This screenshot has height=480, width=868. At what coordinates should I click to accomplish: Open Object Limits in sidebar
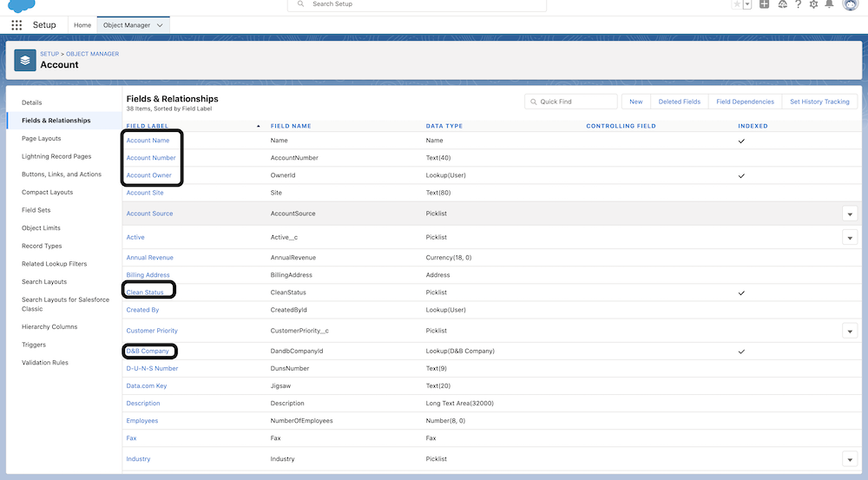pos(41,227)
